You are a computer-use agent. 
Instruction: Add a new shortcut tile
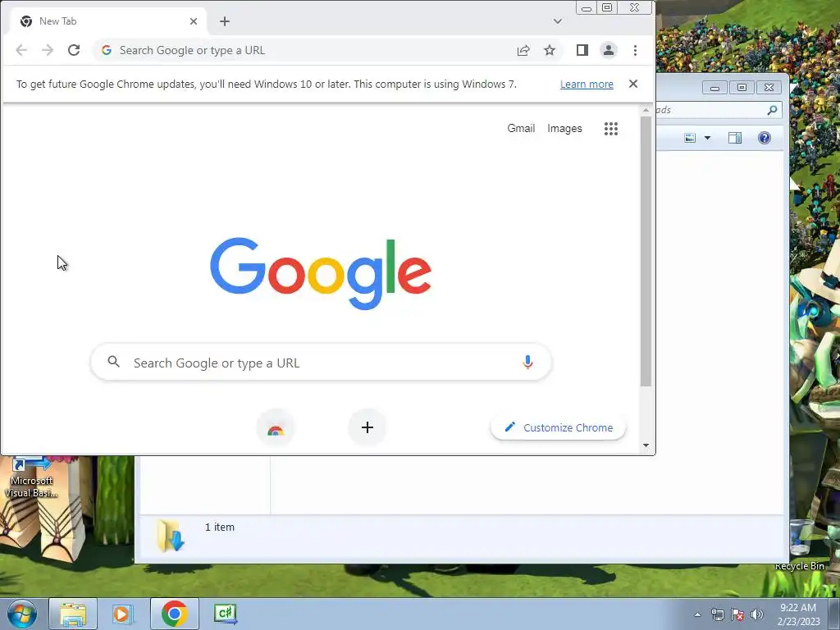pos(367,427)
